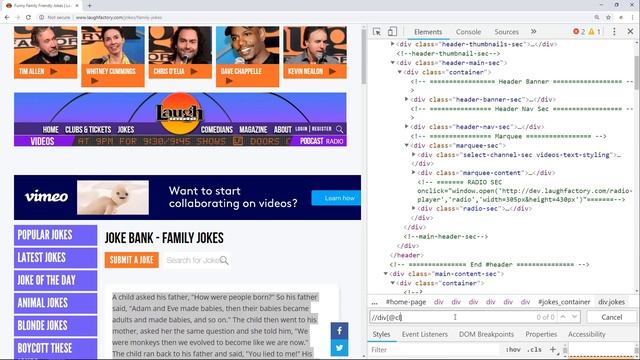
Task: Open the Accessibility tab
Action: coord(587,334)
